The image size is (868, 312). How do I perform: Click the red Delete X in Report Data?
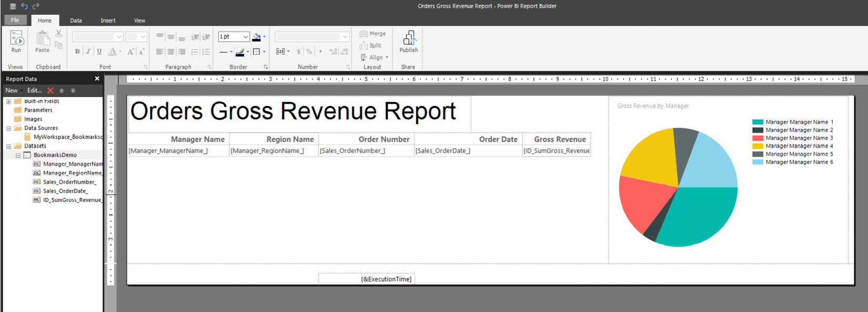tap(51, 90)
